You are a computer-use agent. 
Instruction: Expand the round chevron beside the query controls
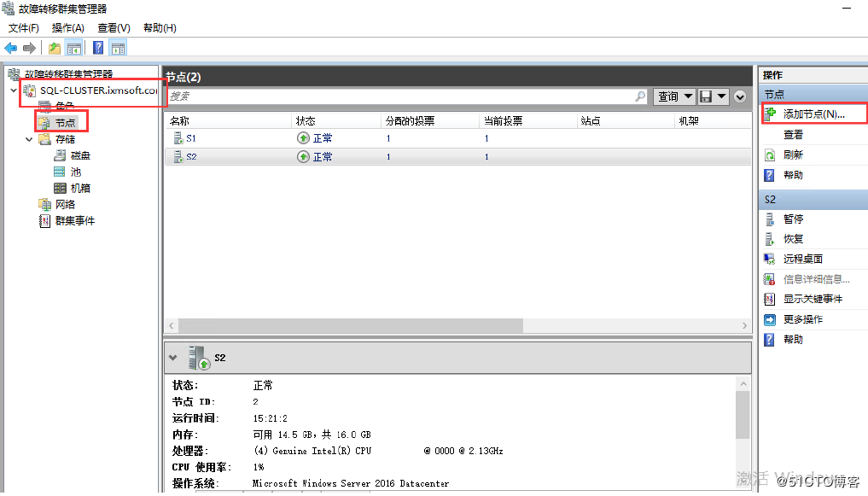click(x=740, y=96)
